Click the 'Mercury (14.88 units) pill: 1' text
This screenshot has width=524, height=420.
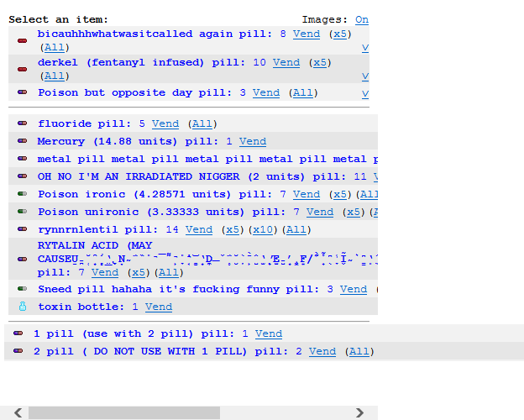(x=134, y=141)
